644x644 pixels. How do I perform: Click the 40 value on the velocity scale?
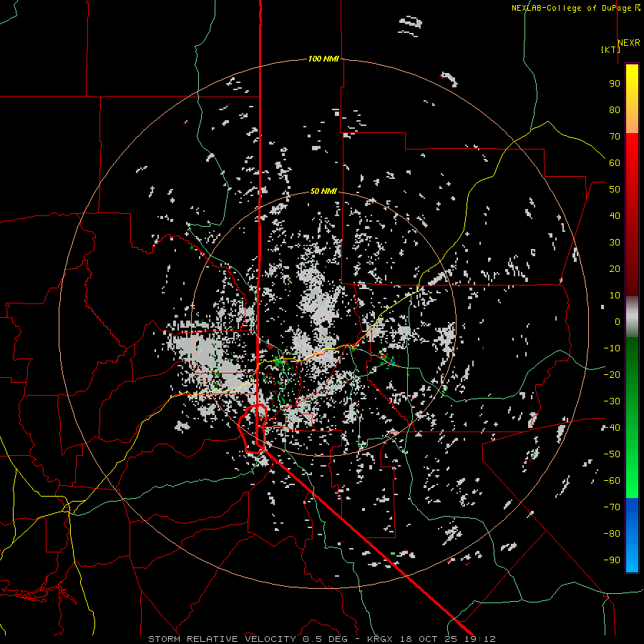pyautogui.click(x=615, y=216)
